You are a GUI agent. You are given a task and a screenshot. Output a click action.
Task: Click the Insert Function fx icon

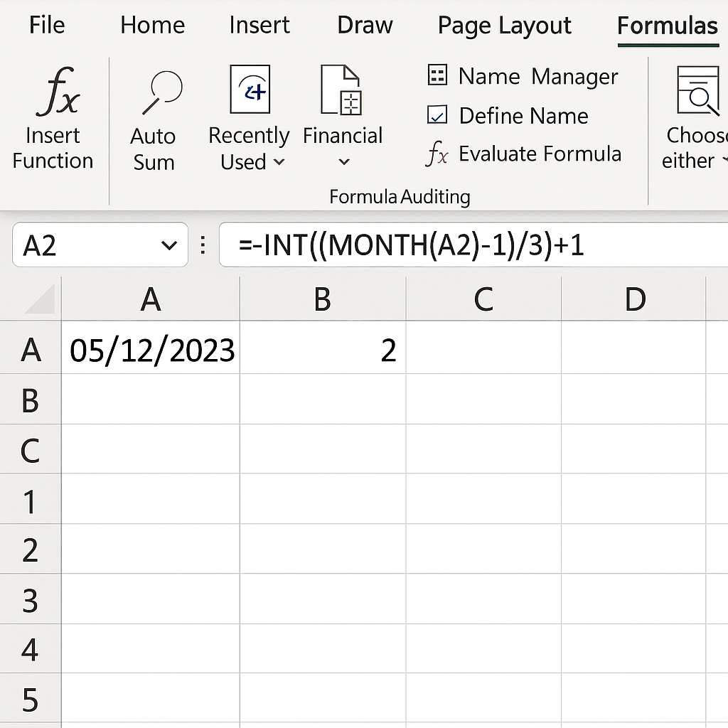click(58, 92)
